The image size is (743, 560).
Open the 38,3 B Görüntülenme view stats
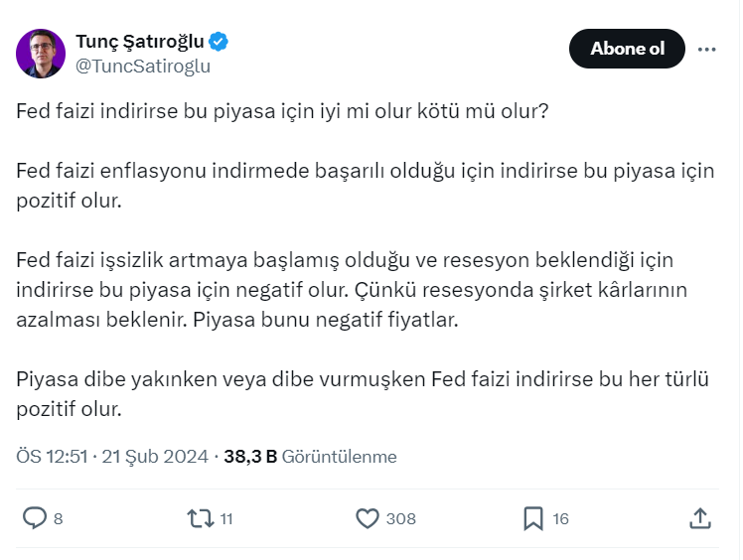coord(310,457)
